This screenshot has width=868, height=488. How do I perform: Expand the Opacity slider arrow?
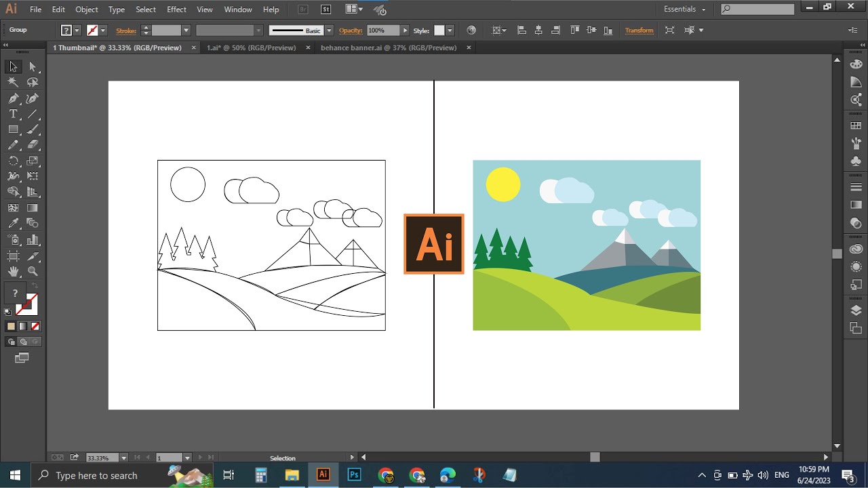[406, 30]
